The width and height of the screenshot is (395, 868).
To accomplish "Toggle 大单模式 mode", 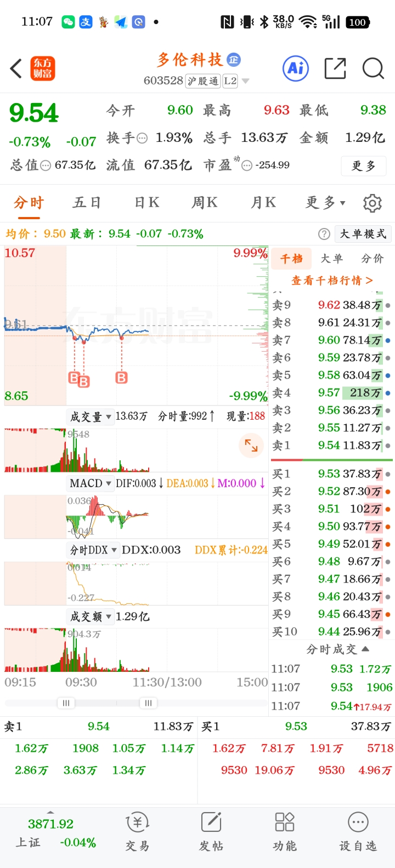I will point(363,234).
